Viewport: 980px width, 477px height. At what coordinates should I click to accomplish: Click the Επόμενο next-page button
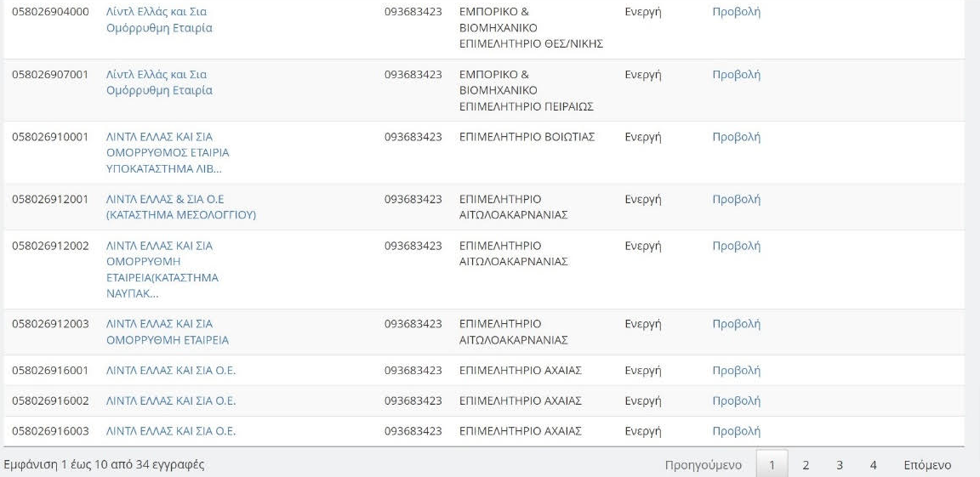(x=927, y=465)
